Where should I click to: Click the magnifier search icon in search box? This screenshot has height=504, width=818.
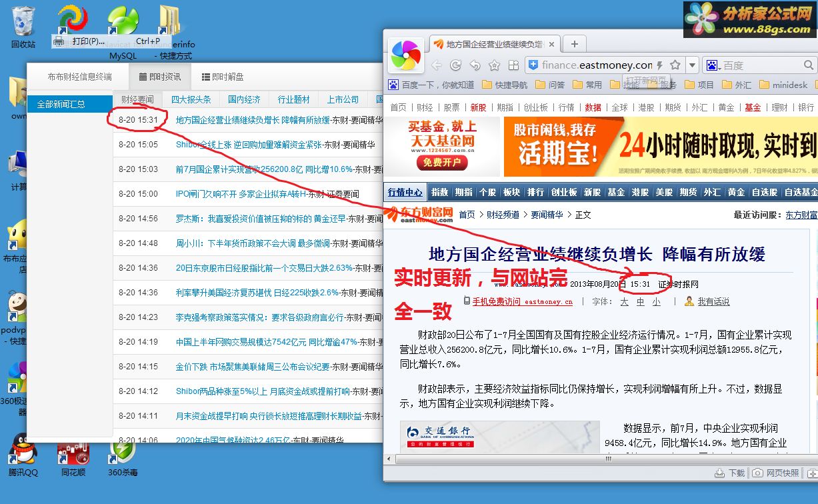coord(809,65)
